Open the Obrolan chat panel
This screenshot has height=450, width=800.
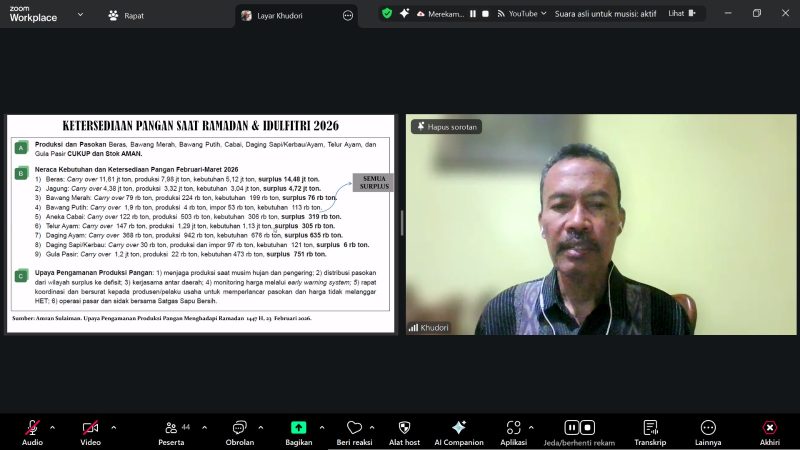239,428
